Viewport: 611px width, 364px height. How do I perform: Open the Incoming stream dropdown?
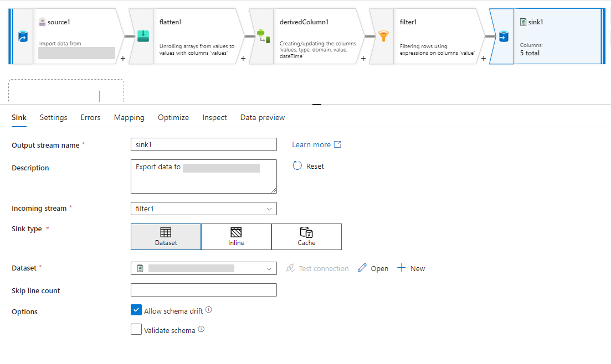pyautogui.click(x=203, y=209)
